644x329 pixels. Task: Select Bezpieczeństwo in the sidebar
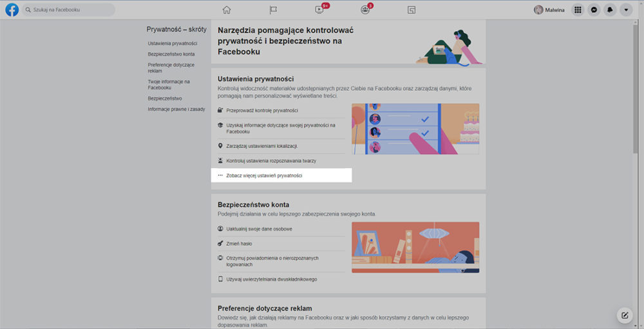(165, 99)
